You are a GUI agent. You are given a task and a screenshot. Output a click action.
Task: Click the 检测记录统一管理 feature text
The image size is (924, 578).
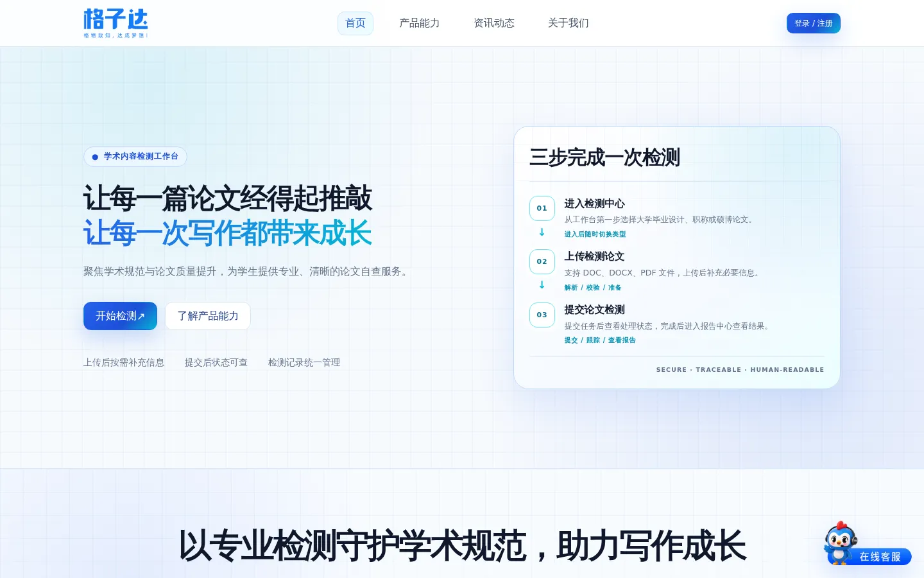pyautogui.click(x=304, y=363)
